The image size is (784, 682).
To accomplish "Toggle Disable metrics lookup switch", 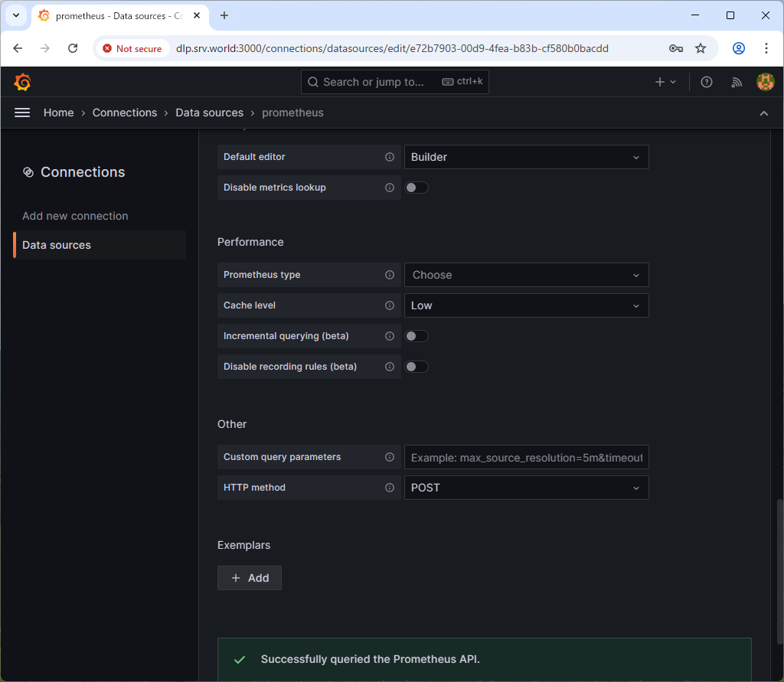I will click(416, 188).
